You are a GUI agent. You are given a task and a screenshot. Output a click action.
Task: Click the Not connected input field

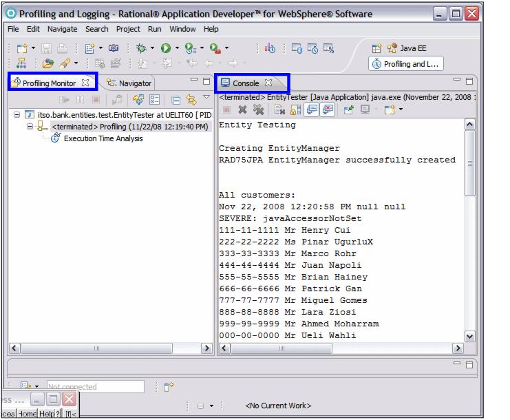(95, 387)
